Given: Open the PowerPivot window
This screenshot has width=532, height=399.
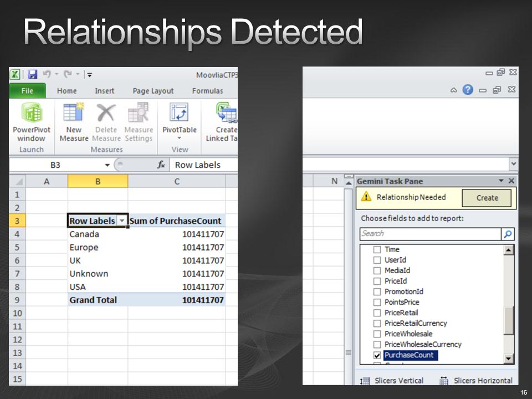Looking at the screenshot, I should click(32, 122).
